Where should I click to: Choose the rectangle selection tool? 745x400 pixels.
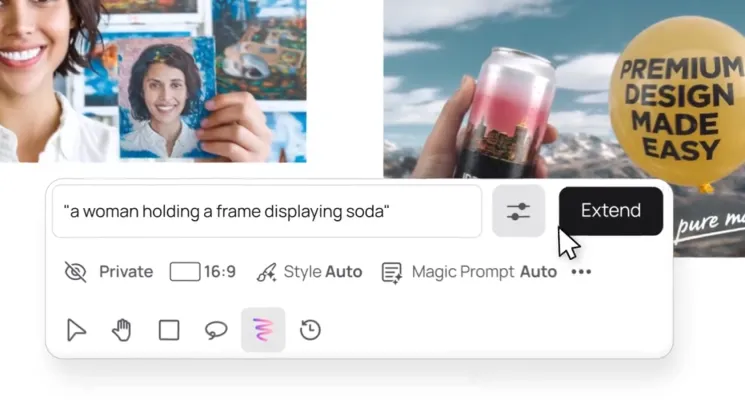pos(169,330)
